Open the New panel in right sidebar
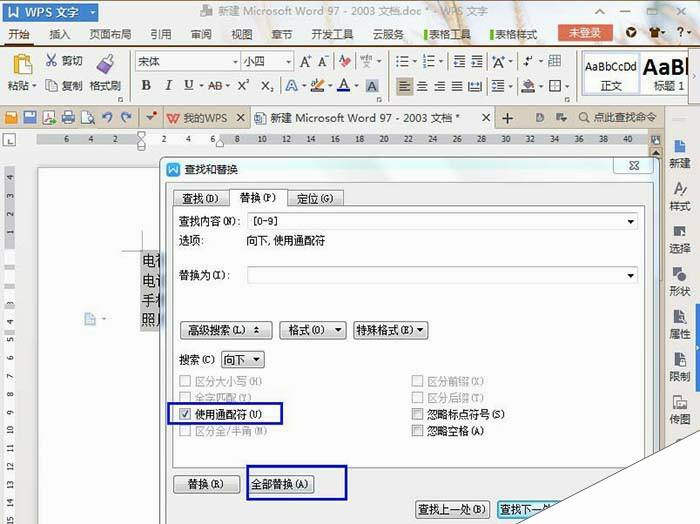The image size is (700, 524). tap(679, 154)
